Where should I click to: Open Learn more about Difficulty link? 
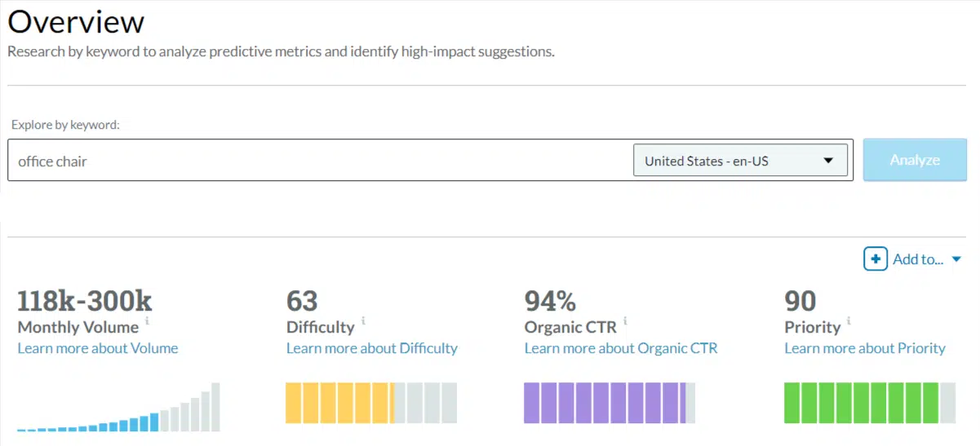pos(372,348)
